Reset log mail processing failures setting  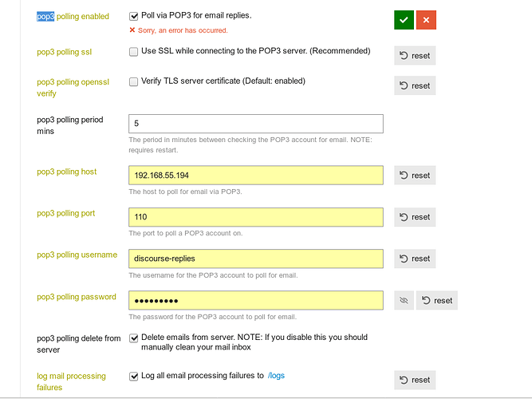tap(415, 380)
